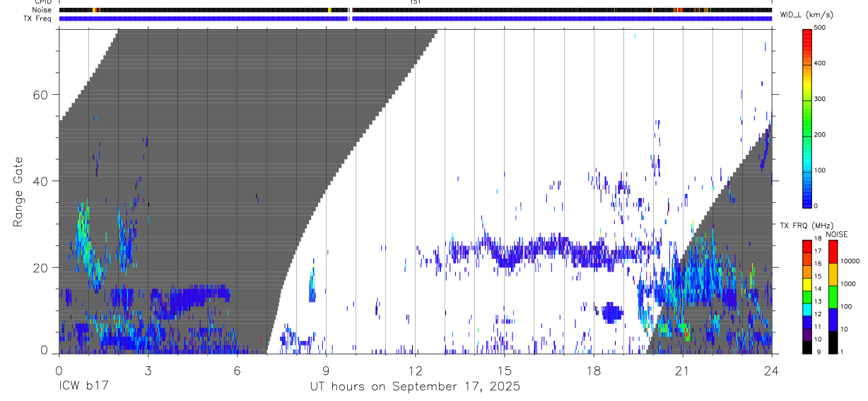Click the 200 tick on width scale
This screenshot has width=868, height=401.
(821, 134)
